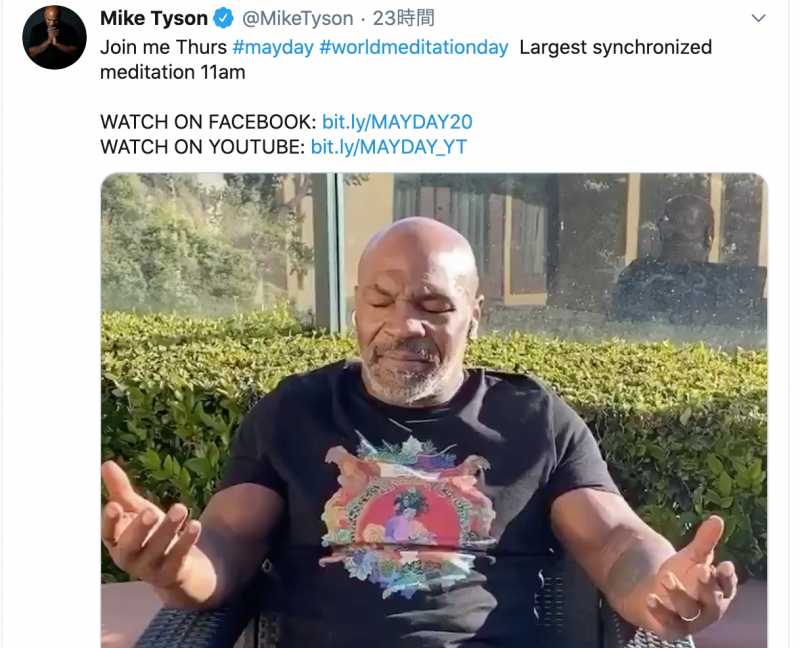The width and height of the screenshot is (800, 648).
Task: Open the #mayday hashtag
Action: (x=273, y=47)
